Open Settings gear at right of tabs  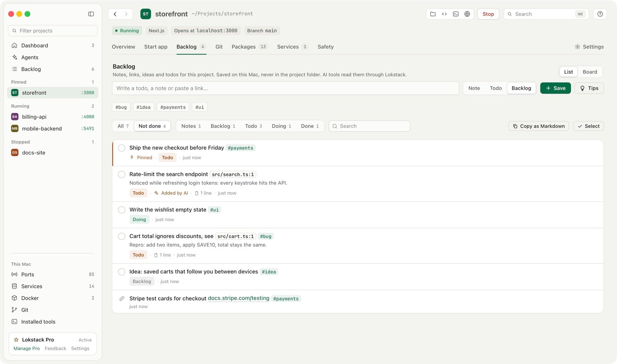click(x=589, y=47)
